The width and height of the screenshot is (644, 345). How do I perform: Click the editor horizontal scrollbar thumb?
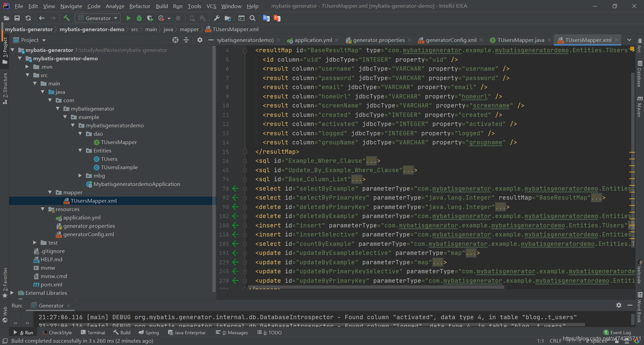(376, 287)
